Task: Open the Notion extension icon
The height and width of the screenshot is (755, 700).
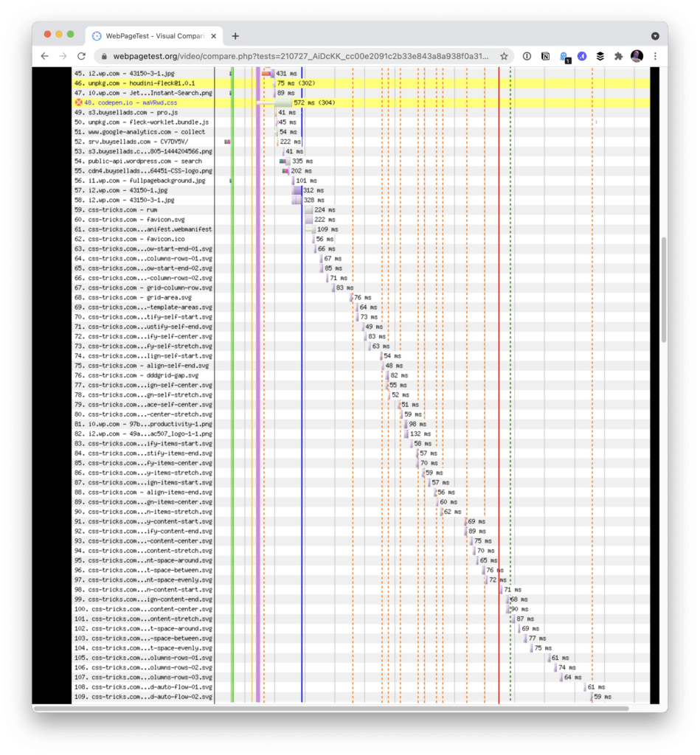Action: point(545,56)
